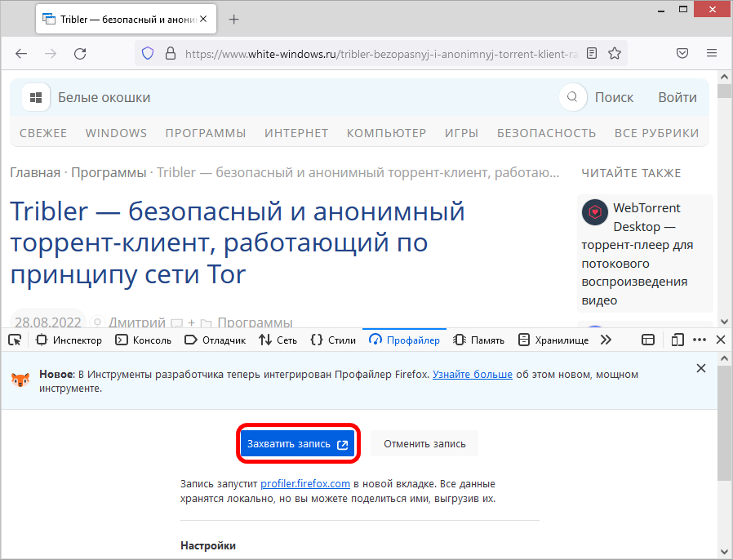
Task: Open the ВСЕ РУБРИКИ menu item
Action: click(x=657, y=133)
